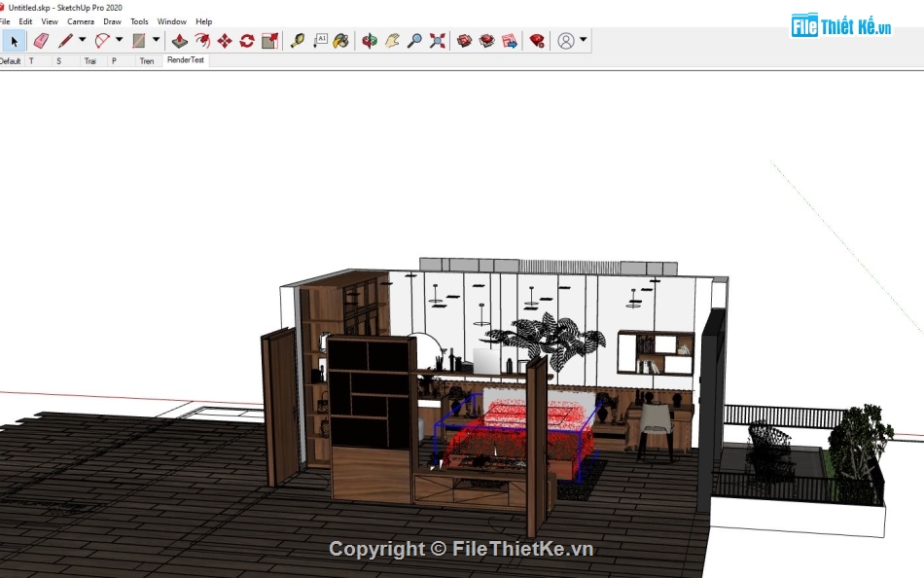924x578 pixels.
Task: Switch to the P scene tab
Action: (x=121, y=60)
